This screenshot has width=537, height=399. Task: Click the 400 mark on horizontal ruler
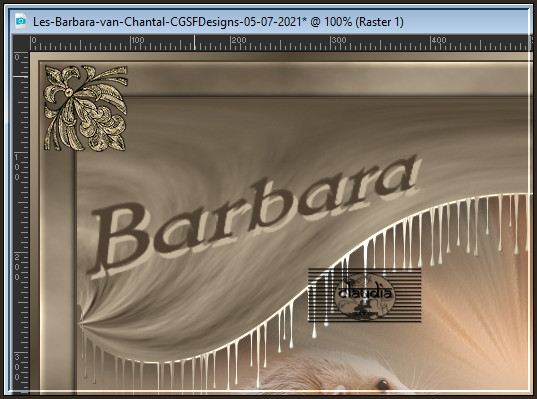[438, 40]
